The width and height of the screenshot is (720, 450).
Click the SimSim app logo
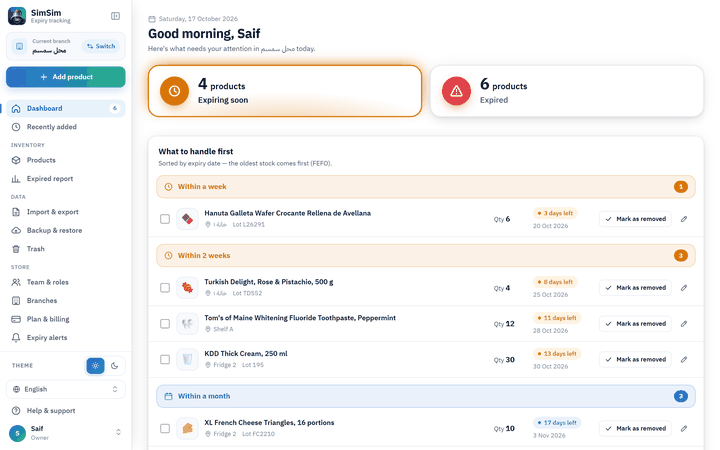(x=17, y=16)
